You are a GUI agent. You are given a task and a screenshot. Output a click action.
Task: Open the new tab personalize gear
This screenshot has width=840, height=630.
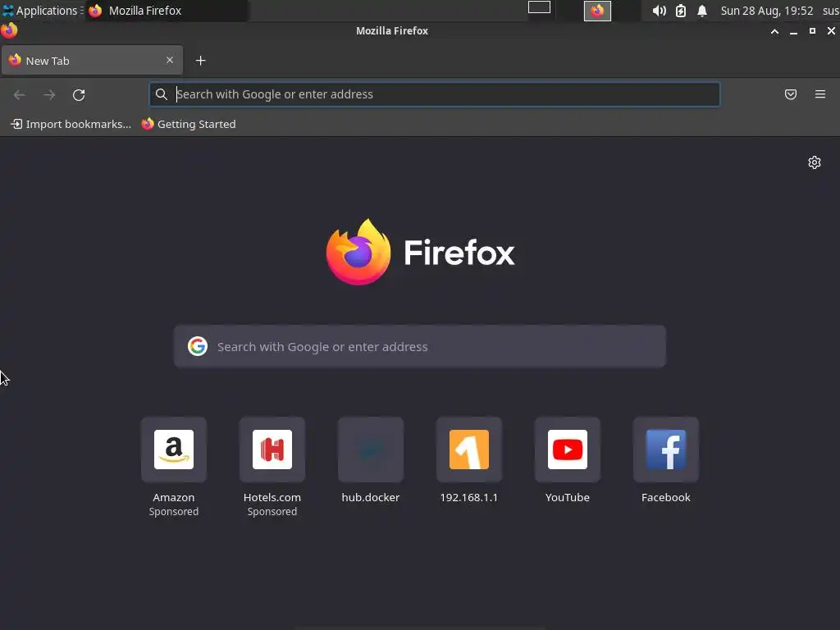[814, 162]
